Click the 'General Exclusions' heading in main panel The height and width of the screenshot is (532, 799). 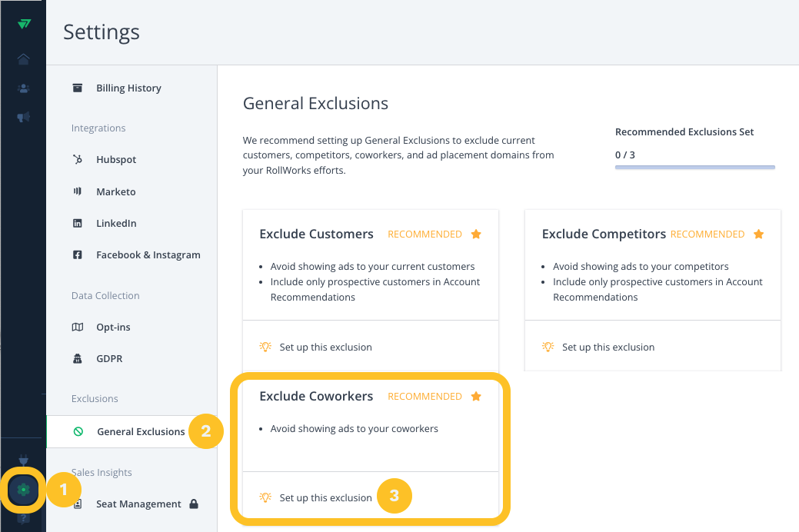coord(315,104)
